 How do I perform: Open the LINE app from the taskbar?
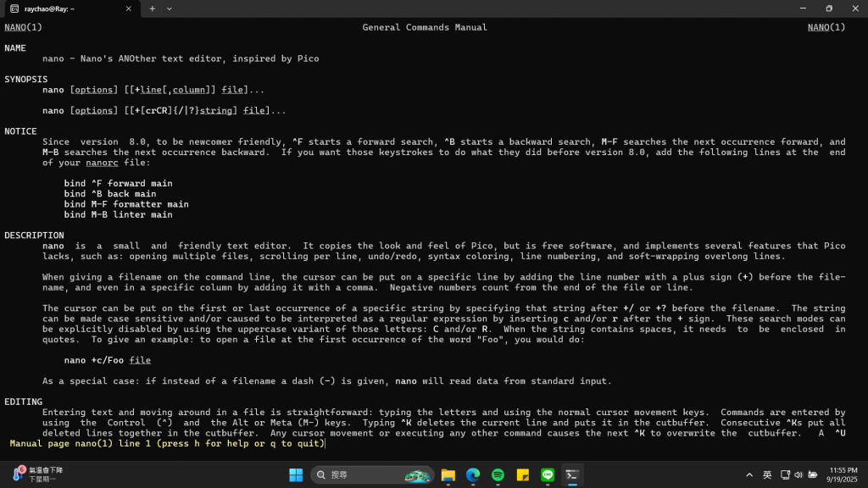click(x=548, y=474)
